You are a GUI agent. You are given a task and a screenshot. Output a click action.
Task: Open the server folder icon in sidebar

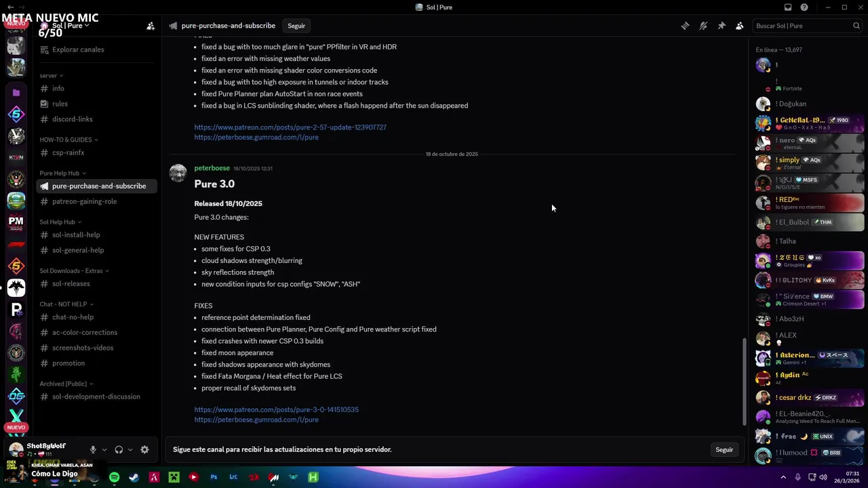tap(16, 92)
